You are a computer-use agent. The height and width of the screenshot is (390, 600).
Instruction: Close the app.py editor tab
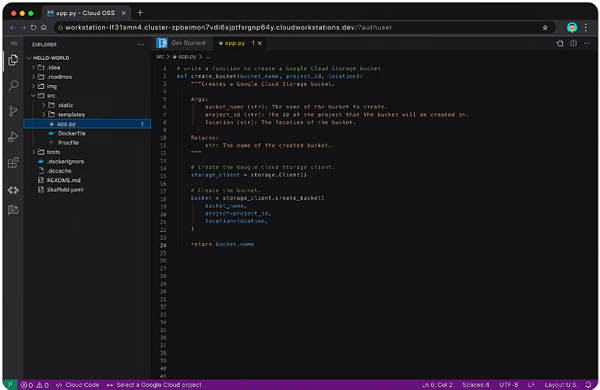pyautogui.click(x=260, y=43)
